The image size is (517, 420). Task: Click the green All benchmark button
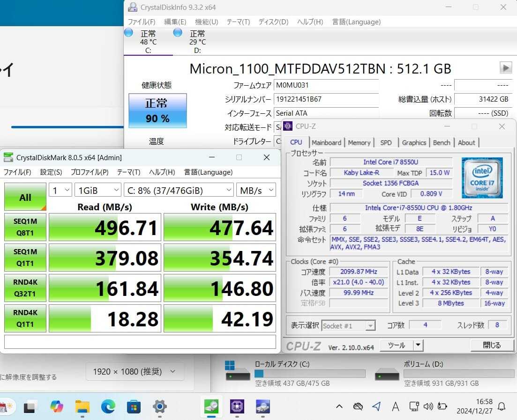pos(25,197)
